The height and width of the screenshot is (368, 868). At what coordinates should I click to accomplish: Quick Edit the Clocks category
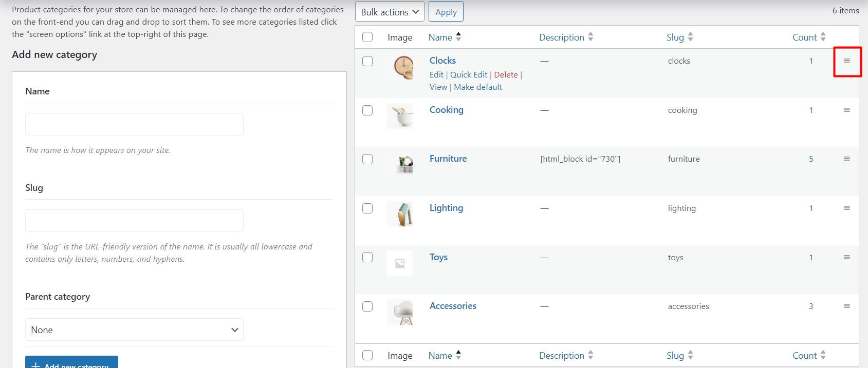pos(469,75)
